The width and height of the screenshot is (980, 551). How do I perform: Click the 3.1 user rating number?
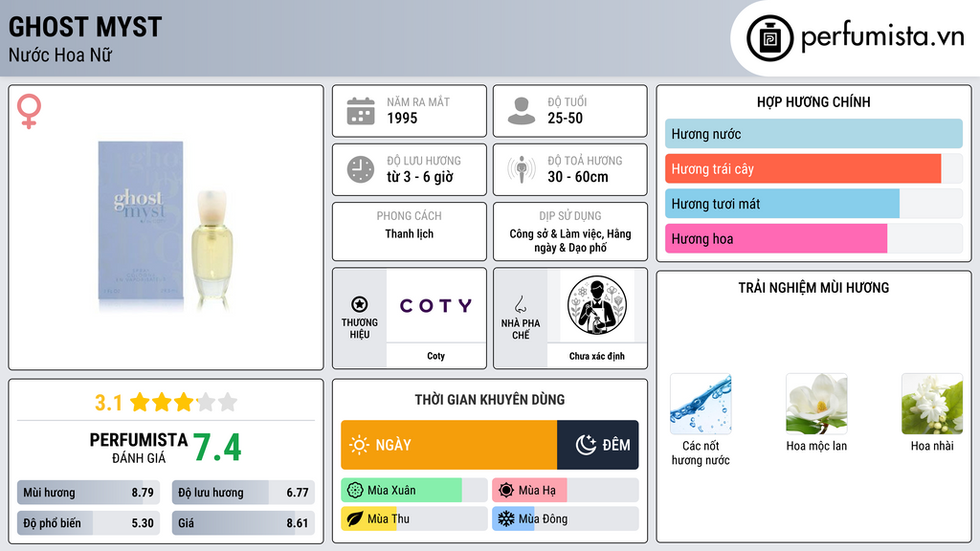click(108, 403)
